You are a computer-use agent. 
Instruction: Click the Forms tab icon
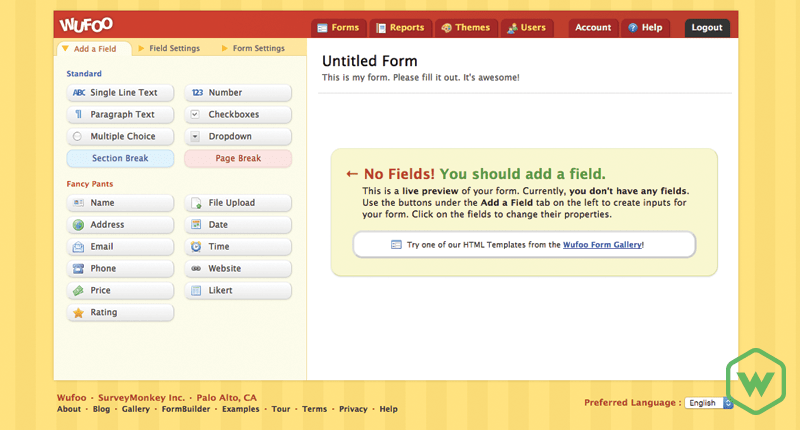pos(322,28)
